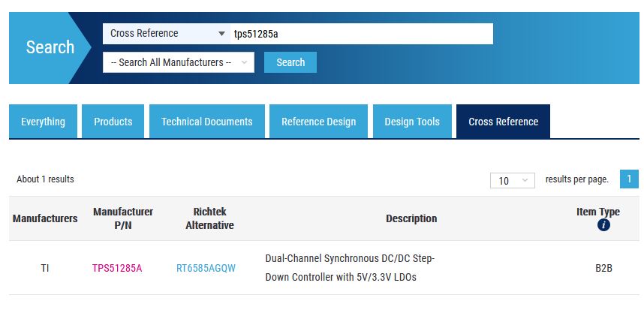The height and width of the screenshot is (319, 644).
Task: Select the Technical Documents tab
Action: [207, 122]
